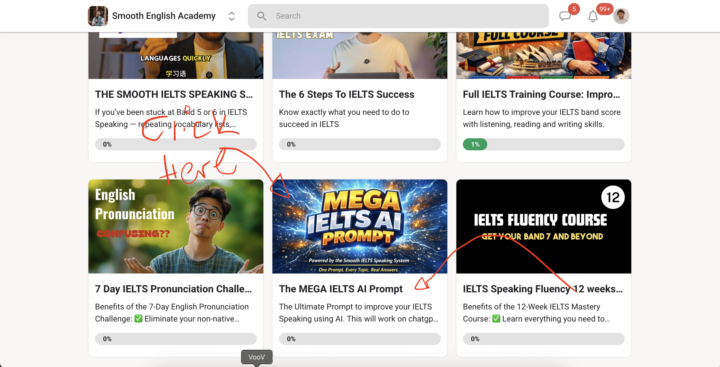Open THE SMOOTH IELTS SPEAKING course title
The height and width of the screenshot is (367, 720).
point(174,95)
